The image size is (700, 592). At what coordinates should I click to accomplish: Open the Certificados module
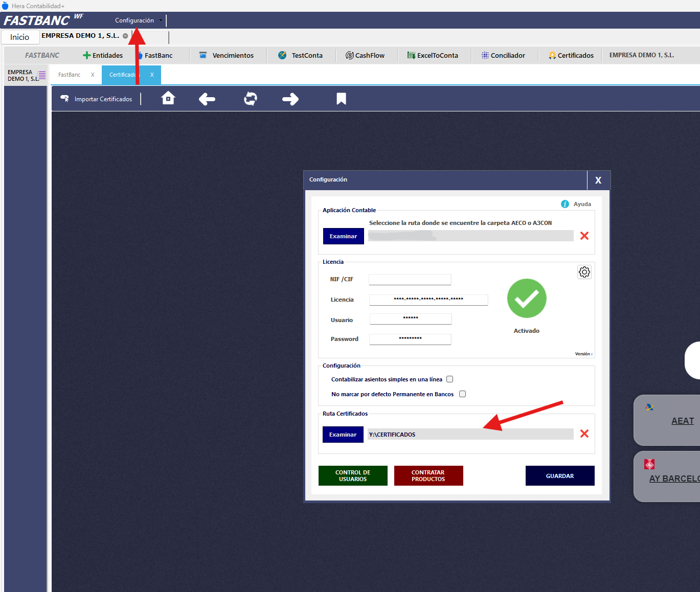click(571, 55)
